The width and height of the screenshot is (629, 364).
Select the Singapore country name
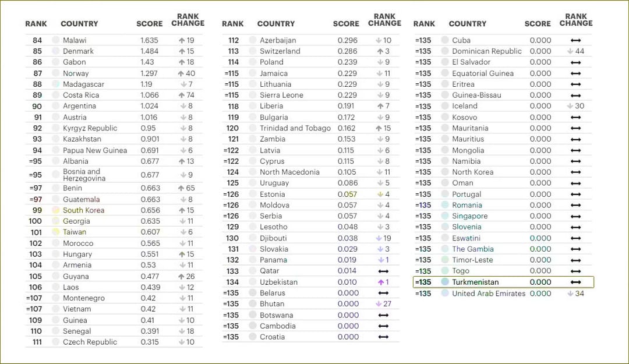point(469,216)
